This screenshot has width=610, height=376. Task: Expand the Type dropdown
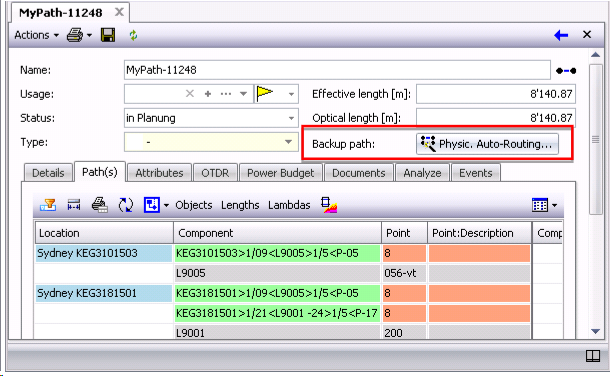(x=288, y=142)
